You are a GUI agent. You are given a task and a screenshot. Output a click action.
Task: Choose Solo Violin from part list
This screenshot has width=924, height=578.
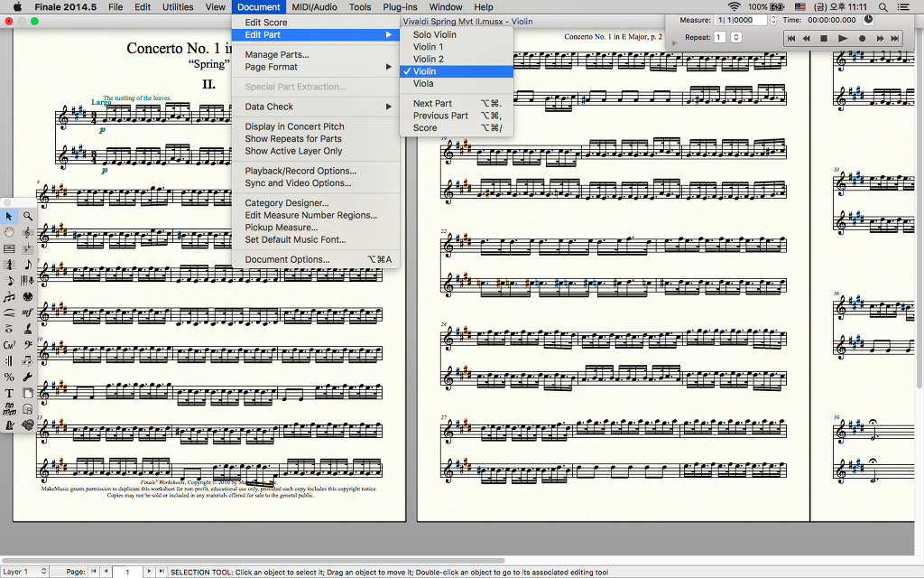point(434,34)
